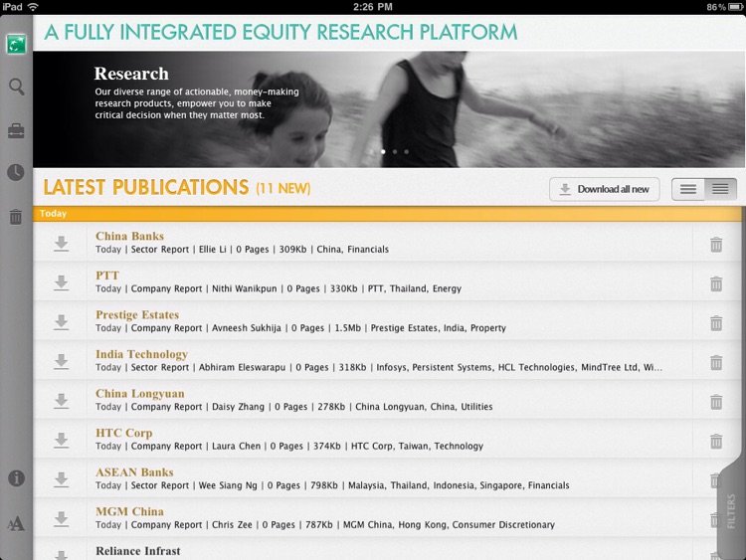
Task: Tap 'Nithi Wanikpun' author text
Action: pos(244,288)
